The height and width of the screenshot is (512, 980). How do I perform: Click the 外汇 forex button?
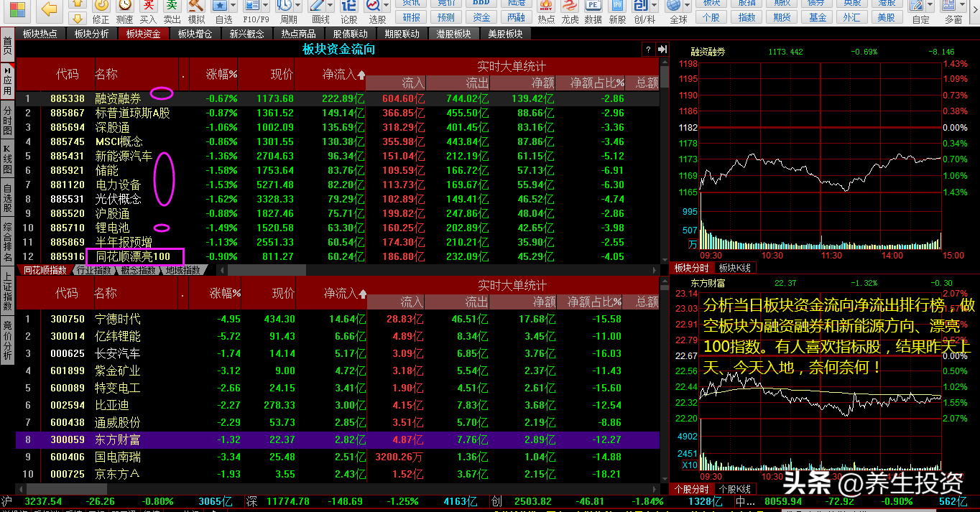851,17
